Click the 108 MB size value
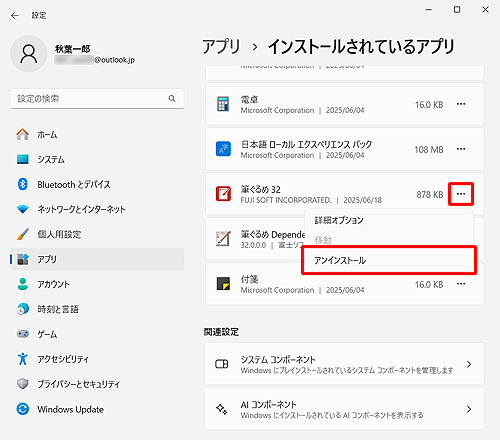 [x=429, y=150]
